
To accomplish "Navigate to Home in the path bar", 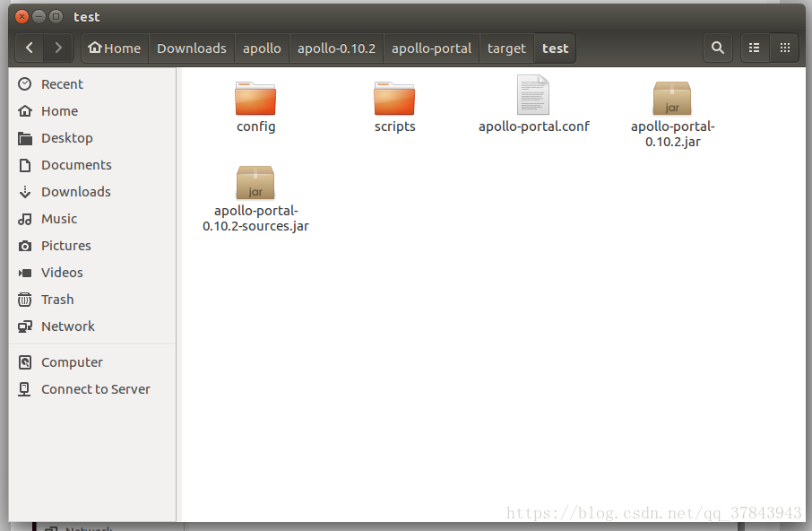I will click(115, 48).
